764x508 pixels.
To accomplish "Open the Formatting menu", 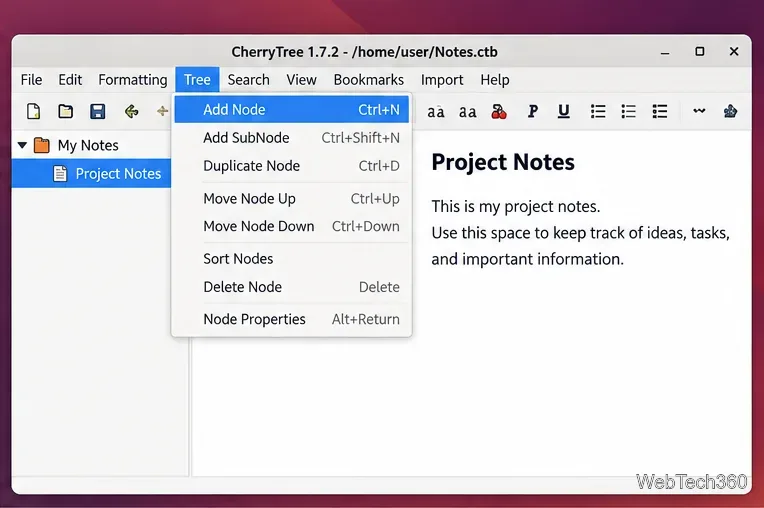I will tap(133, 80).
